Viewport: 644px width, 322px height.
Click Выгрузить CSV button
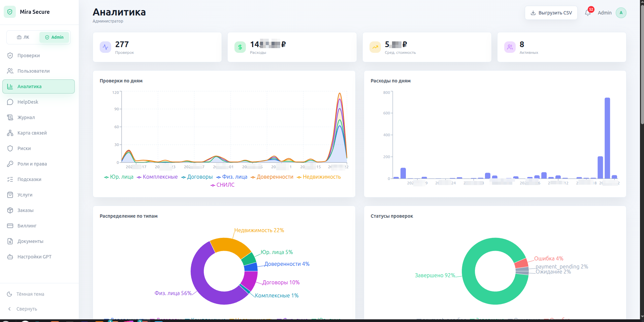point(551,13)
